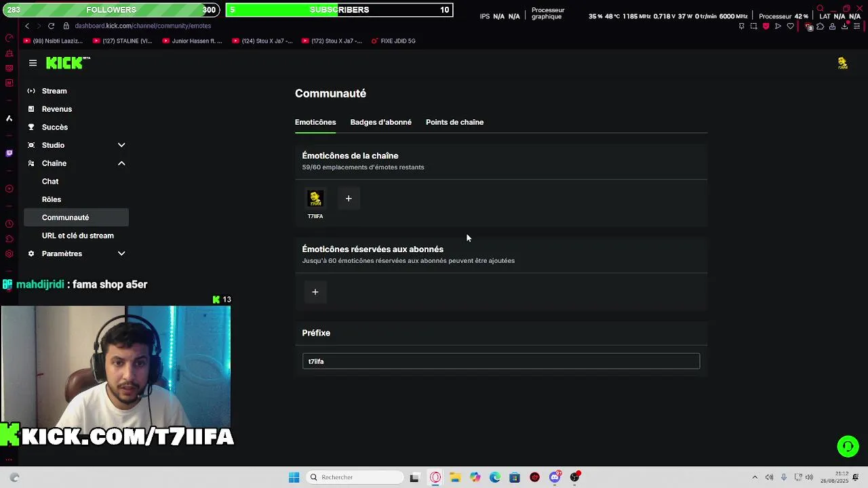Image resolution: width=868 pixels, height=488 pixels.
Task: Switch to Points de chaîne tab
Action: [x=454, y=122]
